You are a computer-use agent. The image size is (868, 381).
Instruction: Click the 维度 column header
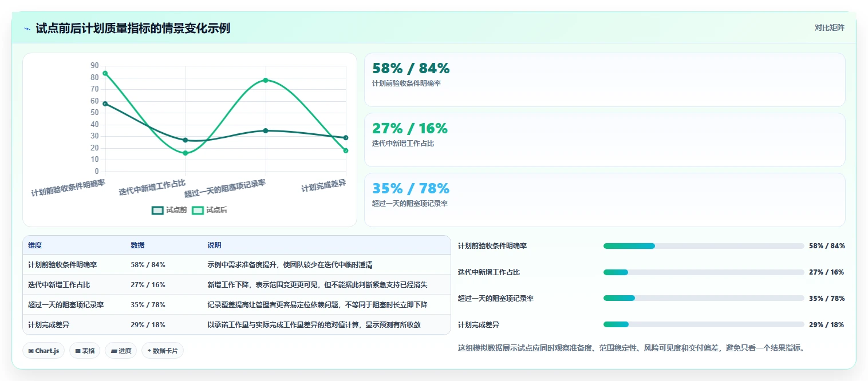pos(35,245)
